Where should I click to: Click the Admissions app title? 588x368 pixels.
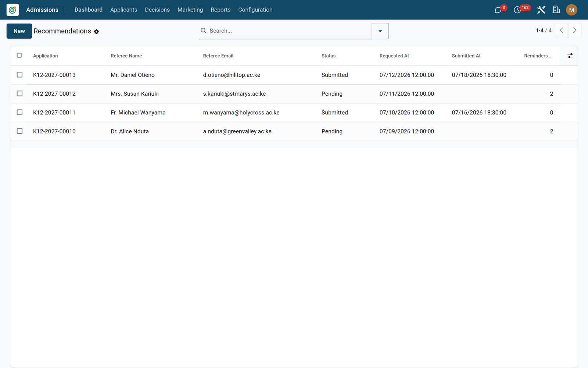coord(42,10)
